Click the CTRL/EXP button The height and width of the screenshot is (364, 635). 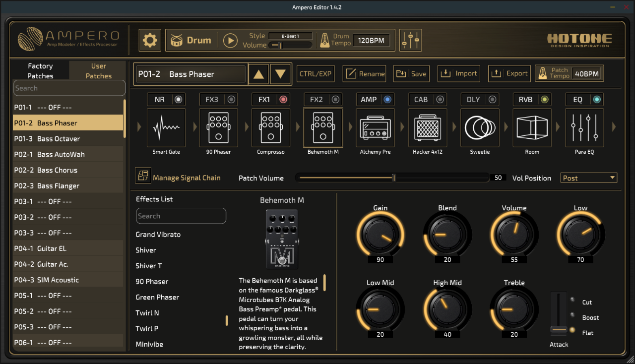point(316,74)
